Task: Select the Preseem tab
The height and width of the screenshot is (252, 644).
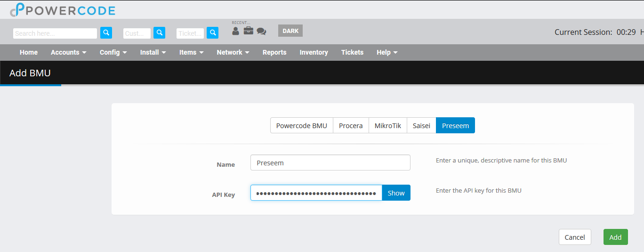Action: (456, 125)
